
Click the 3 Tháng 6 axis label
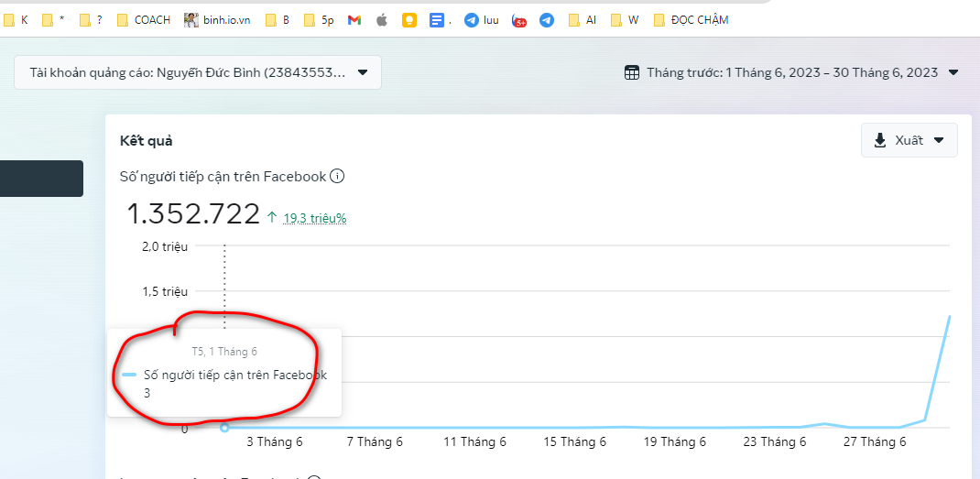click(275, 442)
